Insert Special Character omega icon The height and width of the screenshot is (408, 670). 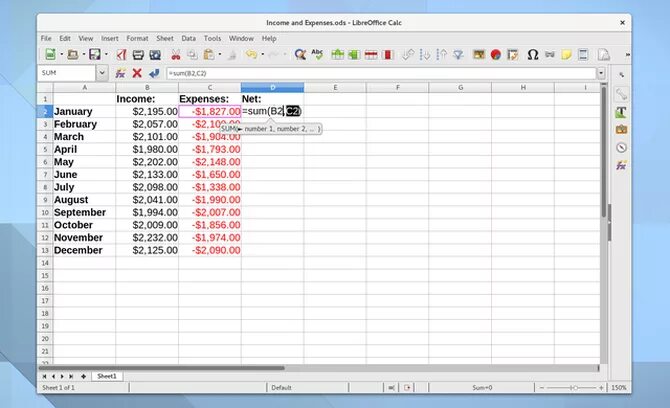pos(532,54)
